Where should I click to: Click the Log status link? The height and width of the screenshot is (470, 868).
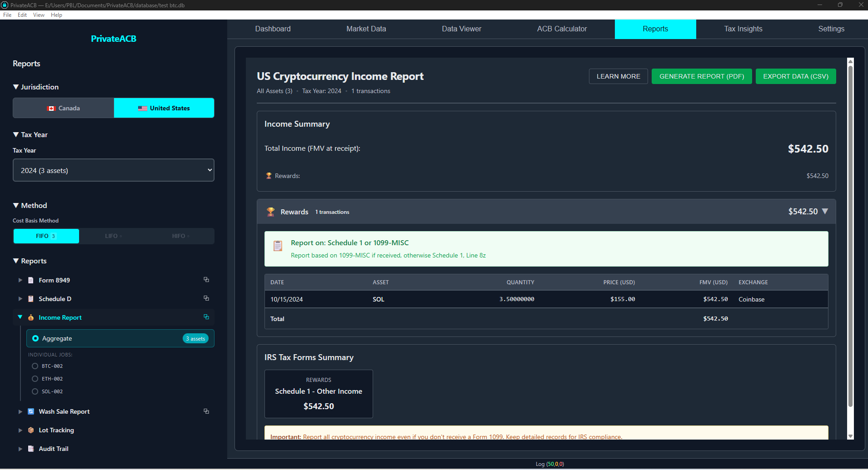click(x=549, y=464)
